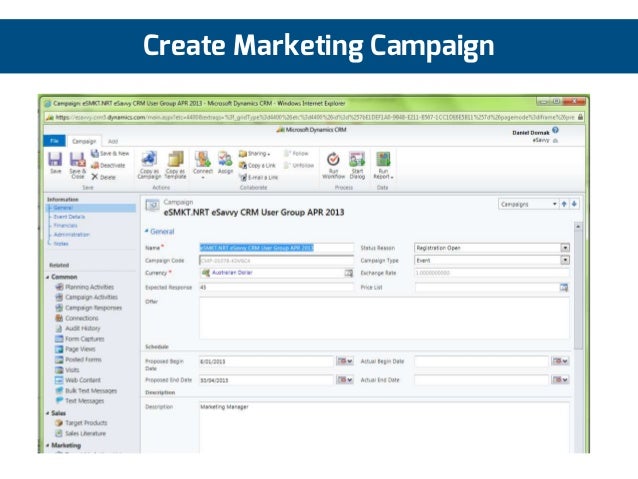The height and width of the screenshot is (479, 638).
Task: Collapse the Common group
Action: pos(48,277)
